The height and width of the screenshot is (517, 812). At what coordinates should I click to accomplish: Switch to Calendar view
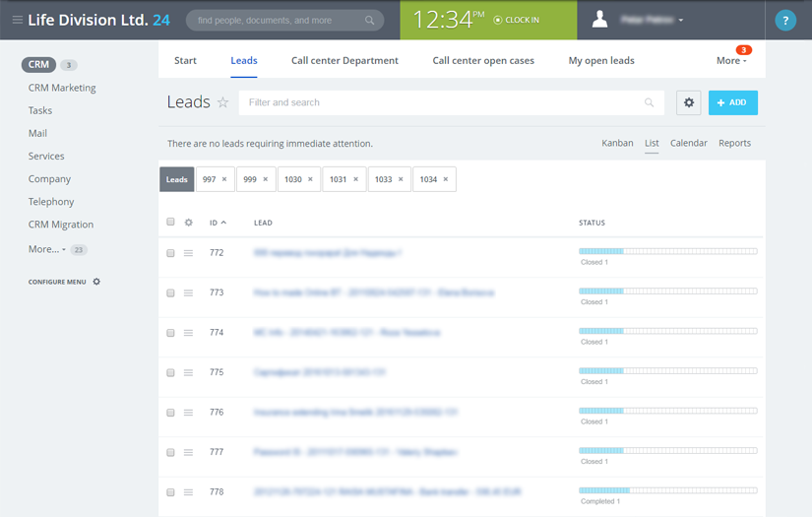tap(688, 143)
